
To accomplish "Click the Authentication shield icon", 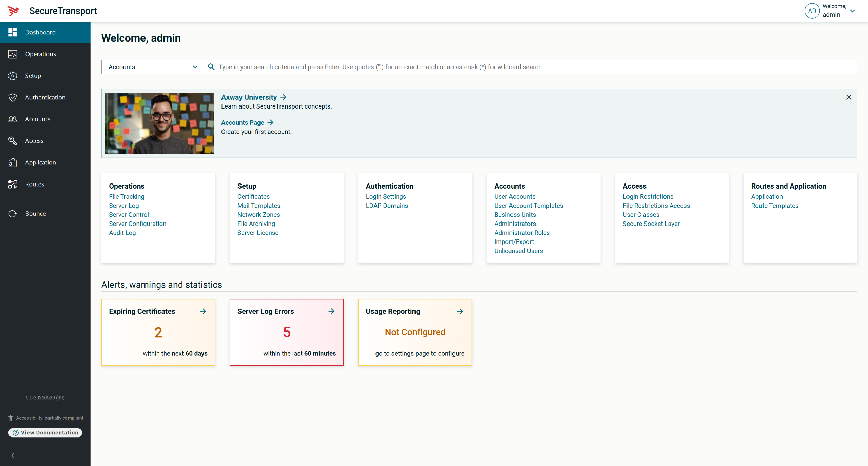I will click(13, 97).
